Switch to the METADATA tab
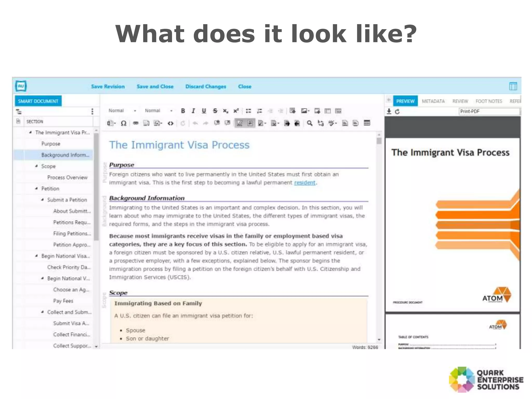Viewport: 532px width, 399px height. coord(433,101)
